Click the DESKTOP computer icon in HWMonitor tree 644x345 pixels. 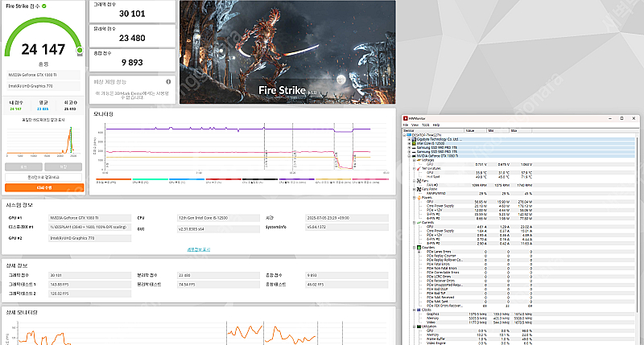tap(409, 135)
